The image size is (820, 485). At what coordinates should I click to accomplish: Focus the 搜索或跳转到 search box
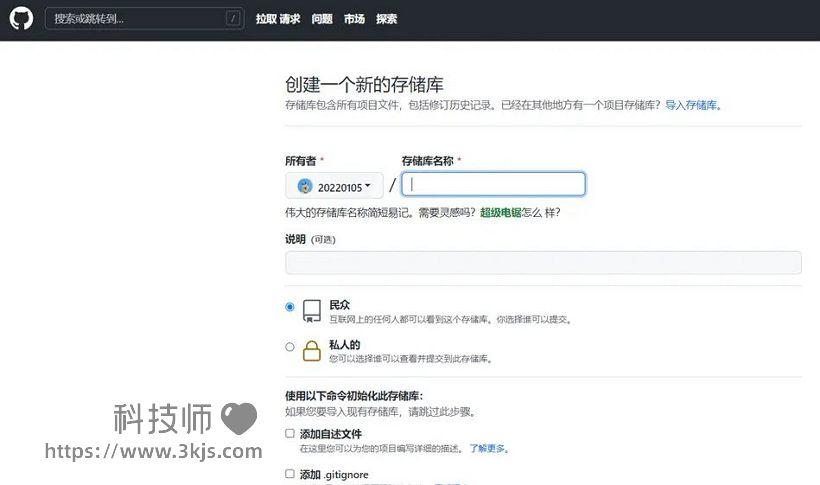(x=144, y=18)
